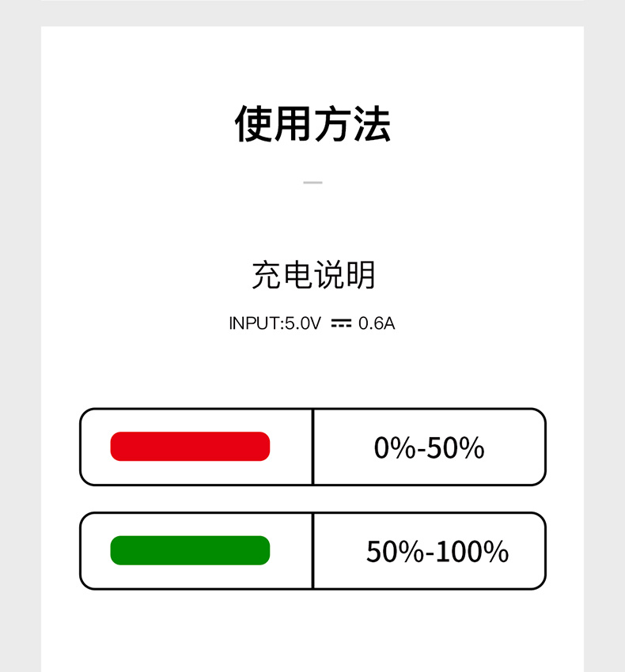Screen dimensions: 625x672
Task: Click the character 充 in subheading
Action: click(x=267, y=274)
